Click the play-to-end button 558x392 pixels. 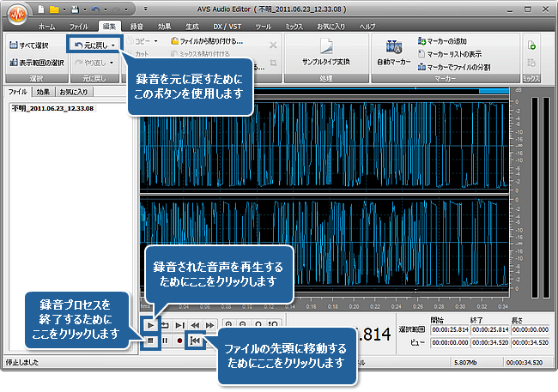point(180,325)
